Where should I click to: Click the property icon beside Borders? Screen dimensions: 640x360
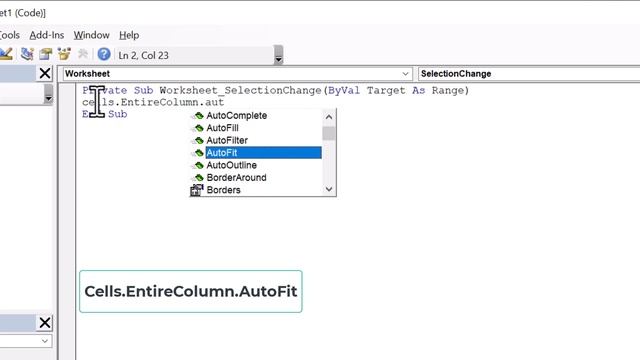tap(197, 190)
